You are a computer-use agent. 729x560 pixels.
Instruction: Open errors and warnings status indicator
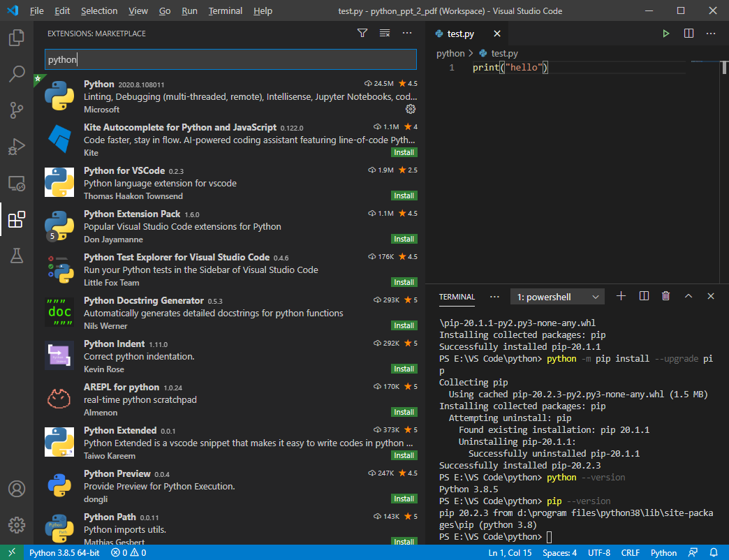click(128, 552)
